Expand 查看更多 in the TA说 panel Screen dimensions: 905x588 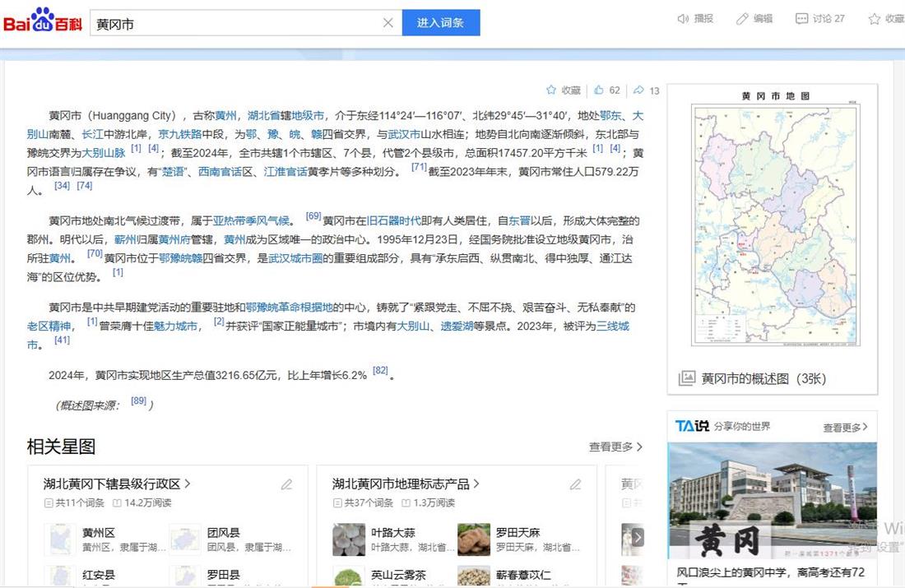tap(845, 428)
